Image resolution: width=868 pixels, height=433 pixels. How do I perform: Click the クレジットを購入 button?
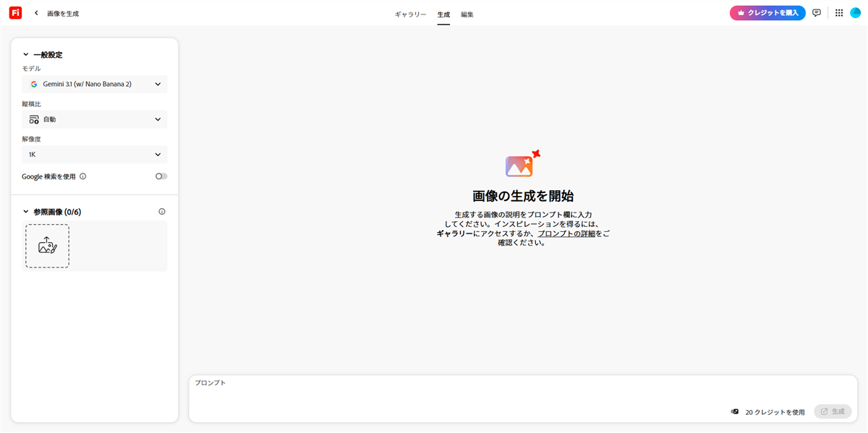coord(767,13)
